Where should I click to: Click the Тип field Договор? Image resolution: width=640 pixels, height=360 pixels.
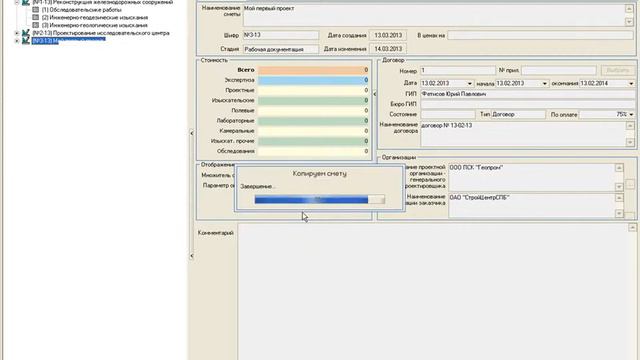click(518, 115)
